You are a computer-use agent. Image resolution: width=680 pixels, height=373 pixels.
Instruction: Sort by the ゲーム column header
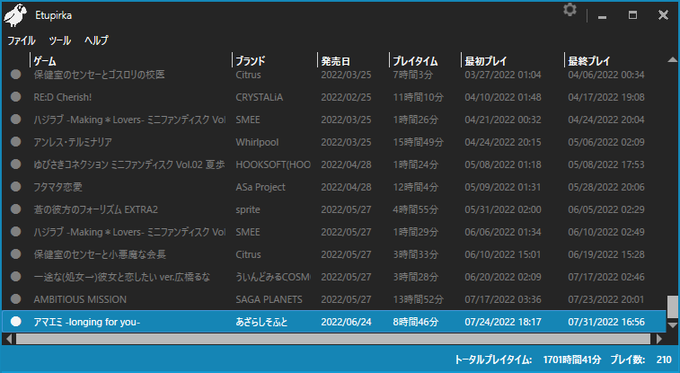point(45,61)
